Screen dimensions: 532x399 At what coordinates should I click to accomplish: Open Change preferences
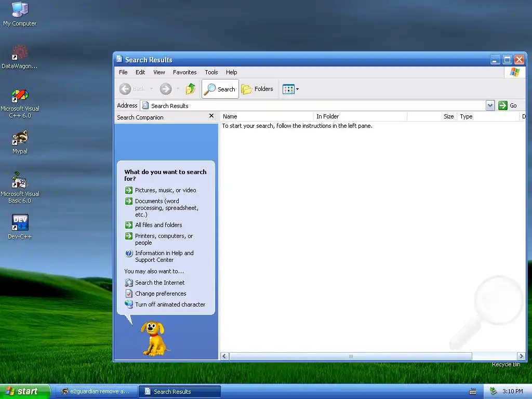(156, 294)
